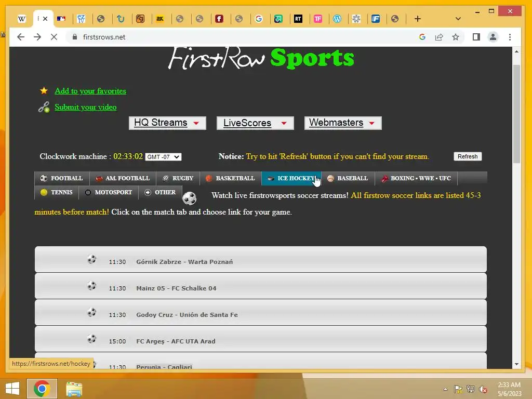Viewport: 532px width, 399px height.
Task: Open a new browser tab
Action: coord(418,19)
